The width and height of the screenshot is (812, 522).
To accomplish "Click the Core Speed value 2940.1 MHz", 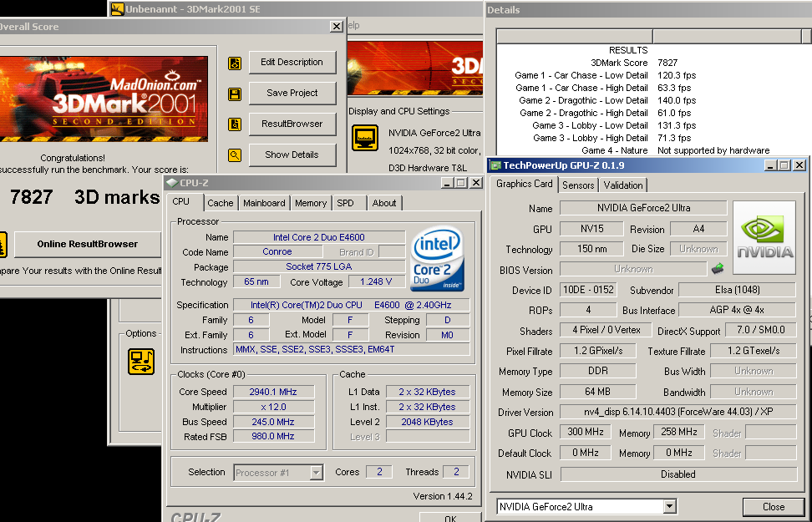I will (273, 392).
